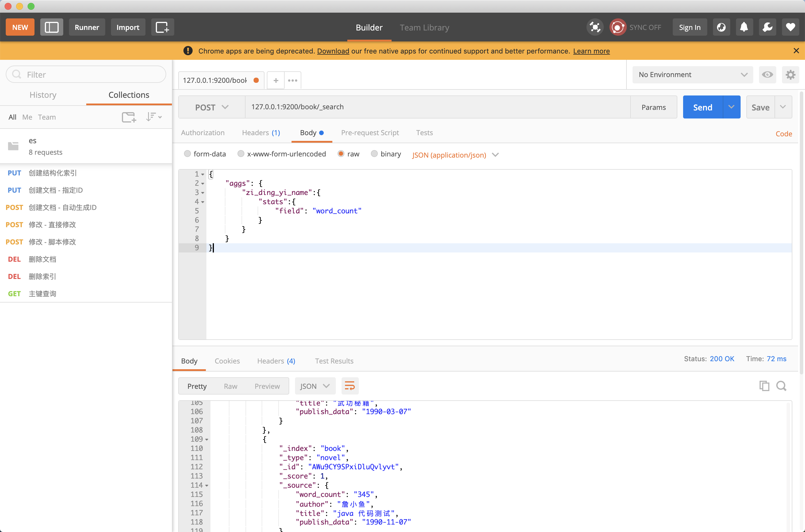Click the request URL input field
This screenshot has width=805, height=532.
pos(437,107)
